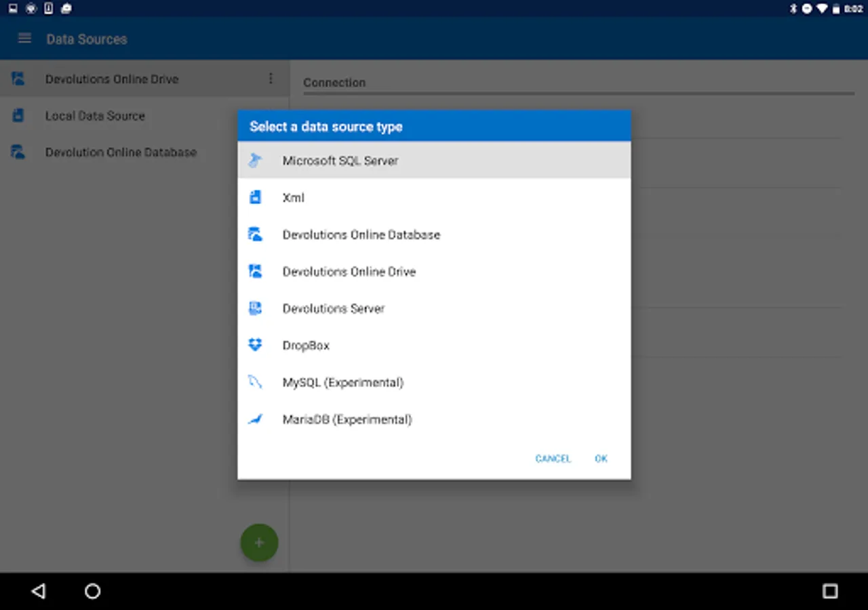Click the Devolutions Online Drive sidebar icon
The image size is (868, 610).
18,79
